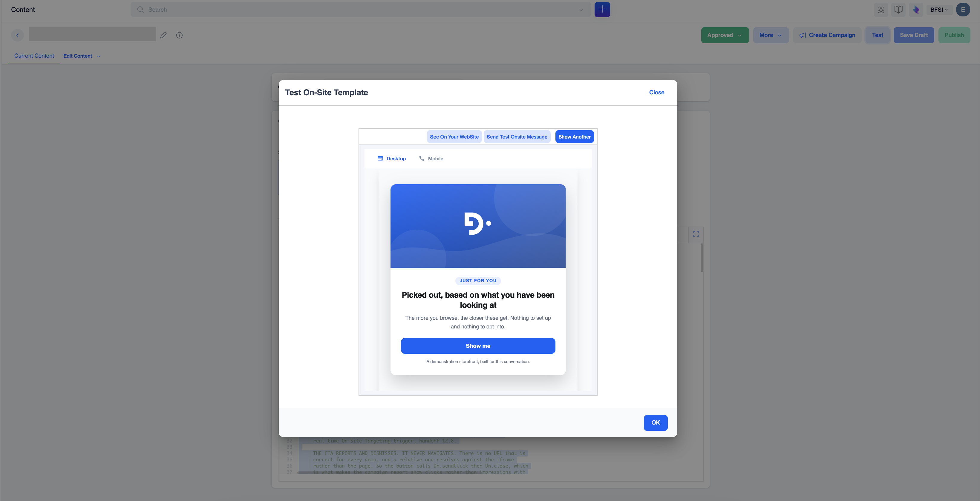Click the 'The more you browse' paragraph
This screenshot has height=501, width=980.
point(478,322)
